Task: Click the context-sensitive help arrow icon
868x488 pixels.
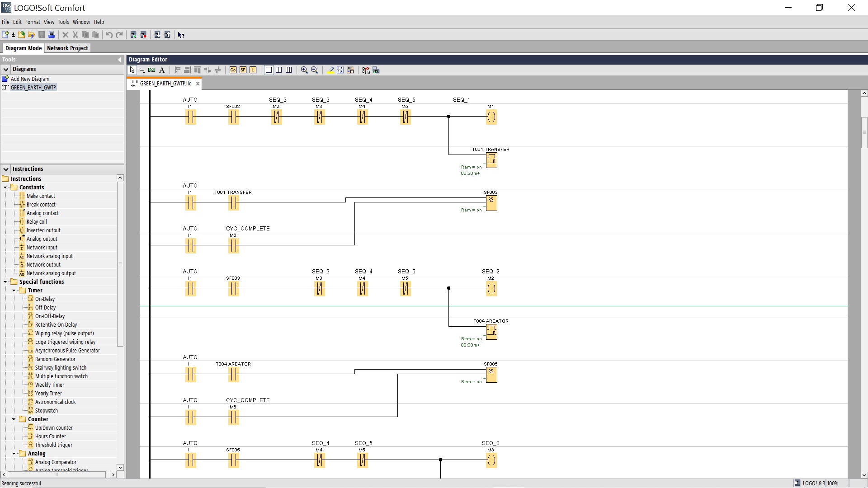Action: [x=181, y=35]
